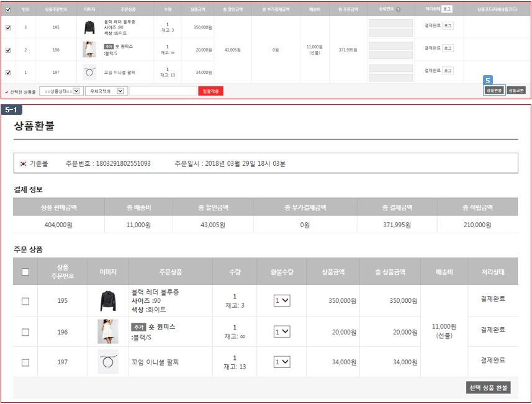
Task: Click the bracelet image in the 주문 상품 table
Action: pyautogui.click(x=108, y=362)
